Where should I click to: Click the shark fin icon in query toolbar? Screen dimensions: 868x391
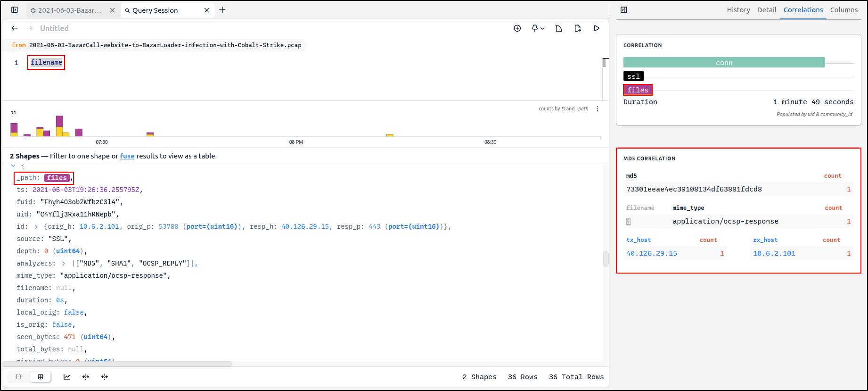click(x=559, y=28)
